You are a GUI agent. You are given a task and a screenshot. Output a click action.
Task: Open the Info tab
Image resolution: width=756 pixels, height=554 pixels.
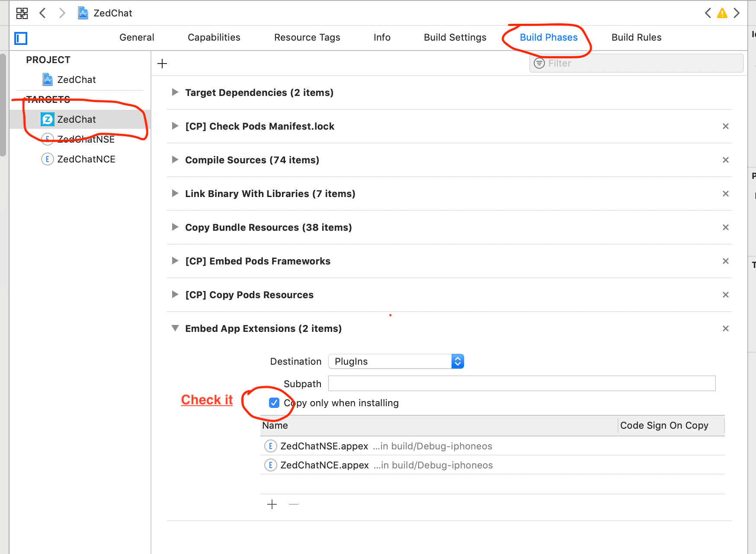[x=382, y=38]
